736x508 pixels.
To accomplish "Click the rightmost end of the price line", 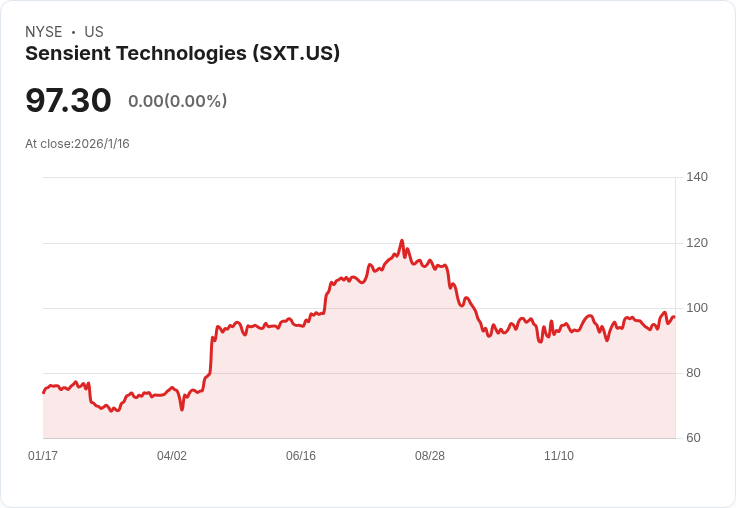I will [x=675, y=317].
